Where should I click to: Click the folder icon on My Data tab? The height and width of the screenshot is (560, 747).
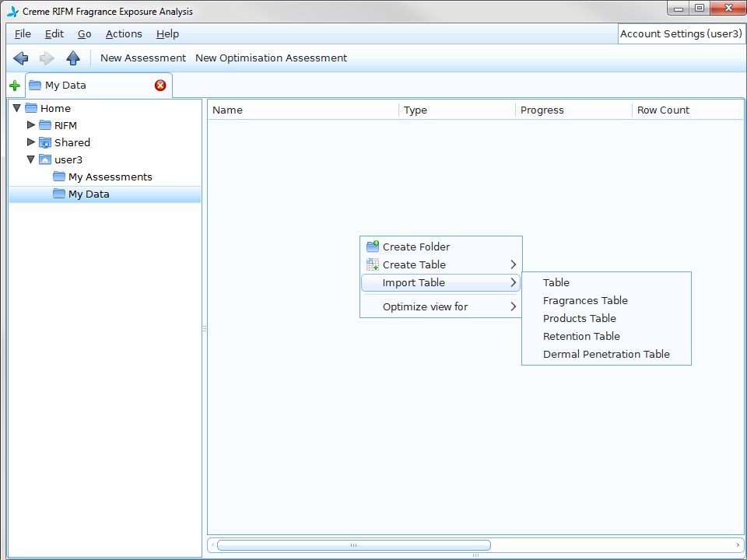click(35, 86)
